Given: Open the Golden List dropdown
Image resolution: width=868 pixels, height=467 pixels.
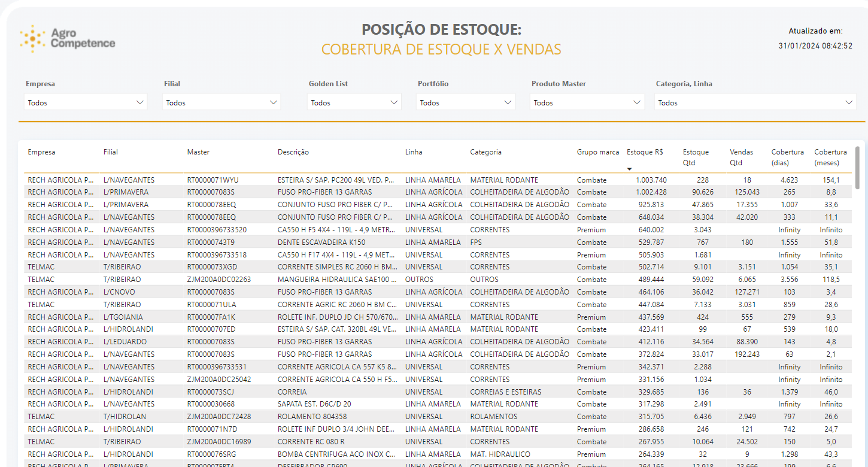Looking at the screenshot, I should (x=354, y=102).
